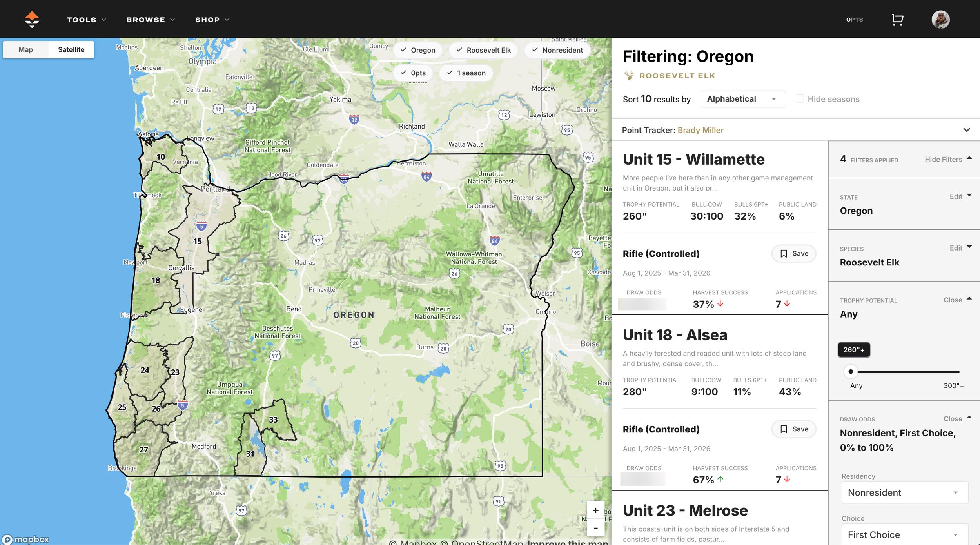Save the Unit 15 Rifle (Controlled) hunt
Viewport: 980px width, 545px height.
point(793,253)
